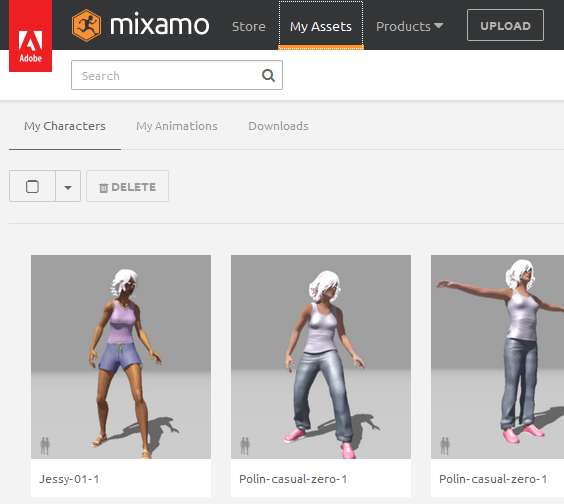This screenshot has width=564, height=504.
Task: Click the Adobe logo badge
Action: click(x=30, y=36)
